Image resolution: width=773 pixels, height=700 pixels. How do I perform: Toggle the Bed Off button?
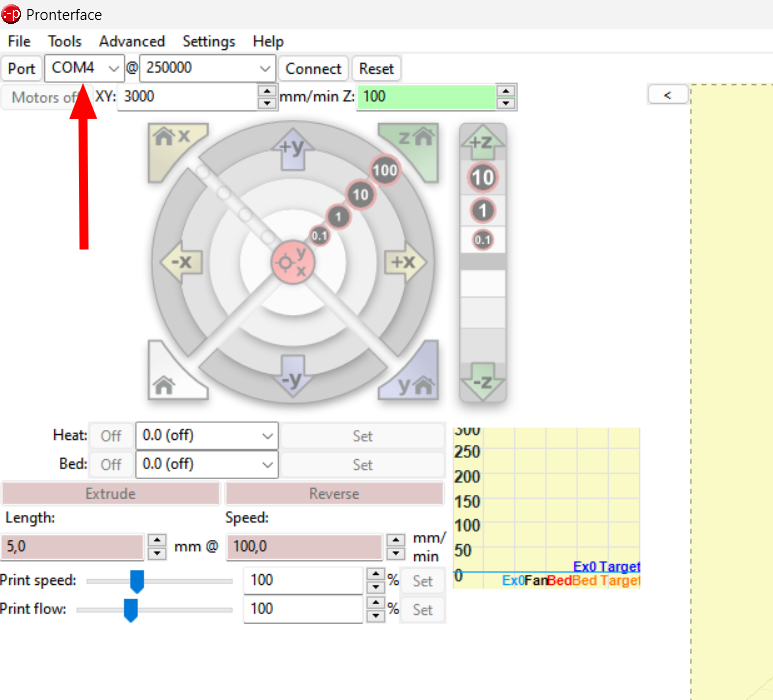click(x=110, y=464)
